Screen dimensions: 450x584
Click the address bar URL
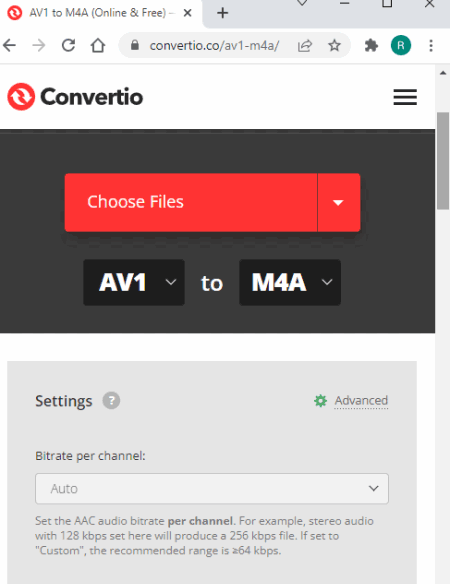click(214, 46)
